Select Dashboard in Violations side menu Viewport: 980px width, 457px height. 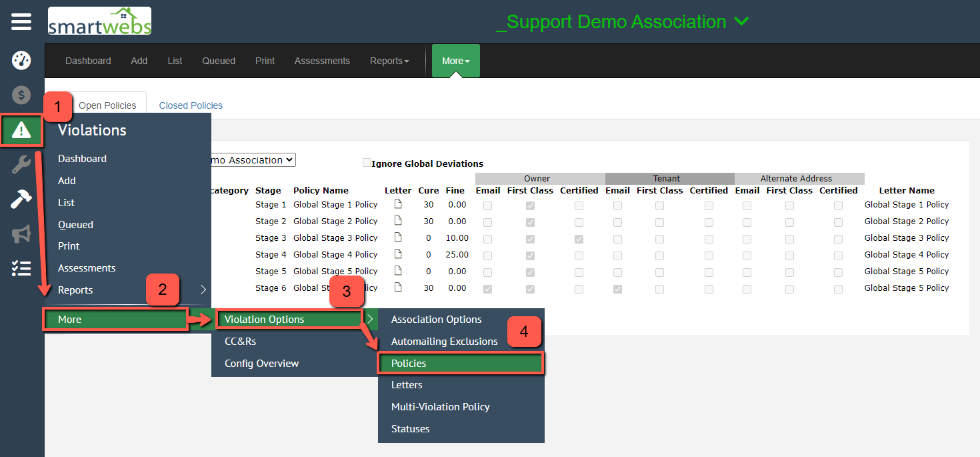click(x=82, y=159)
